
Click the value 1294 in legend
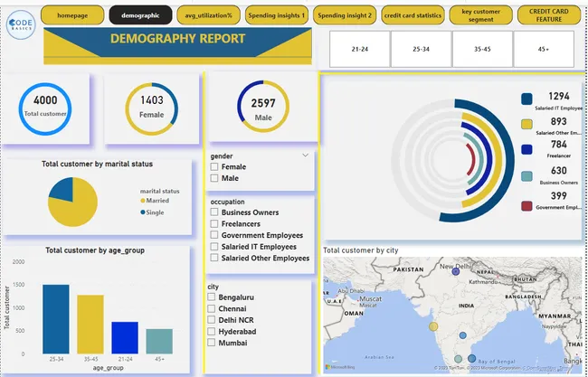(559, 97)
